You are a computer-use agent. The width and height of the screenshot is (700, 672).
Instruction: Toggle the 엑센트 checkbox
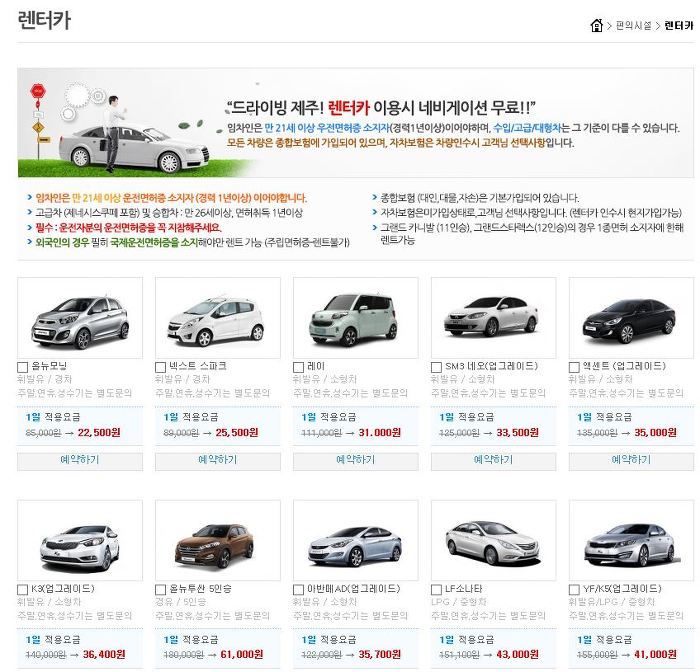coord(574,367)
